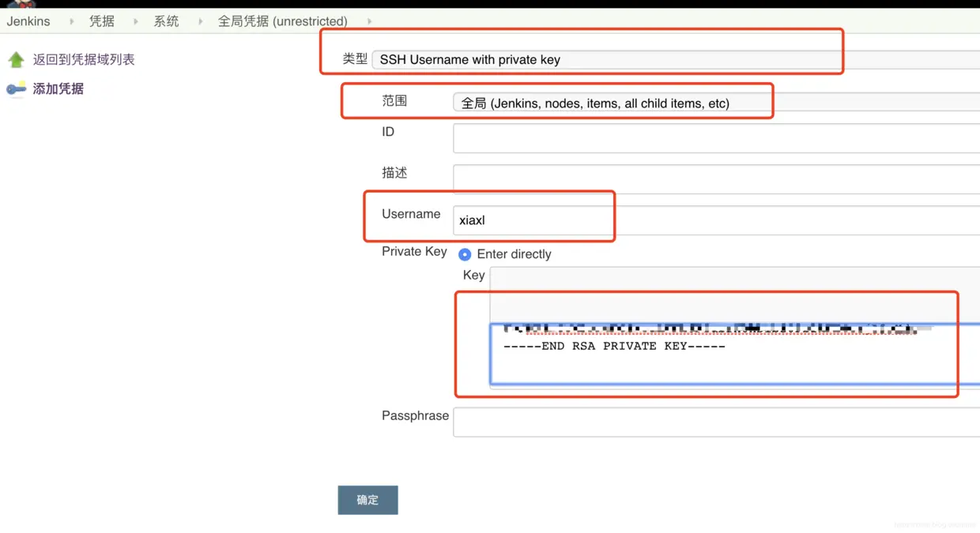Screen dimensions: 980x533
Task: Select the Enter directly radio button
Action: (465, 253)
